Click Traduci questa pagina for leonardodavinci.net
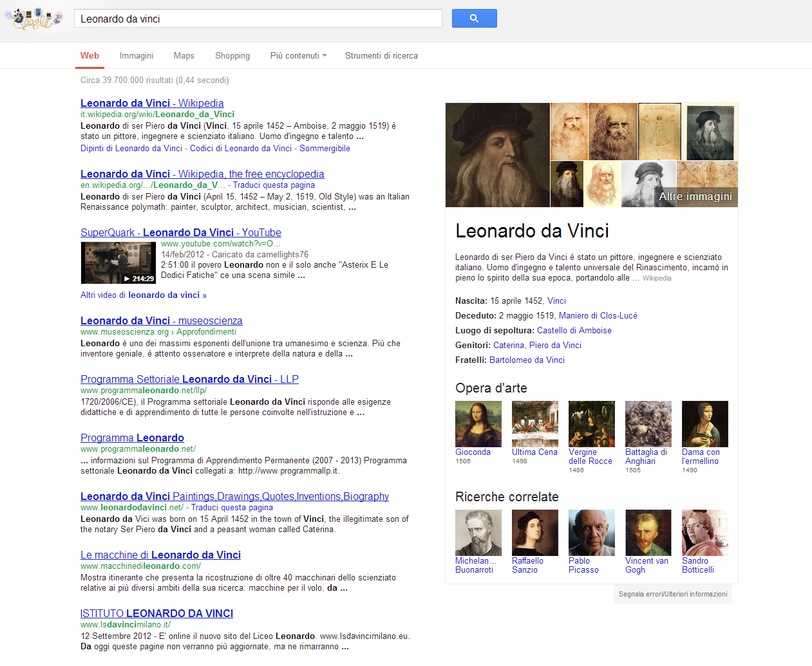Viewport: 812px width, 666px height. point(232,507)
